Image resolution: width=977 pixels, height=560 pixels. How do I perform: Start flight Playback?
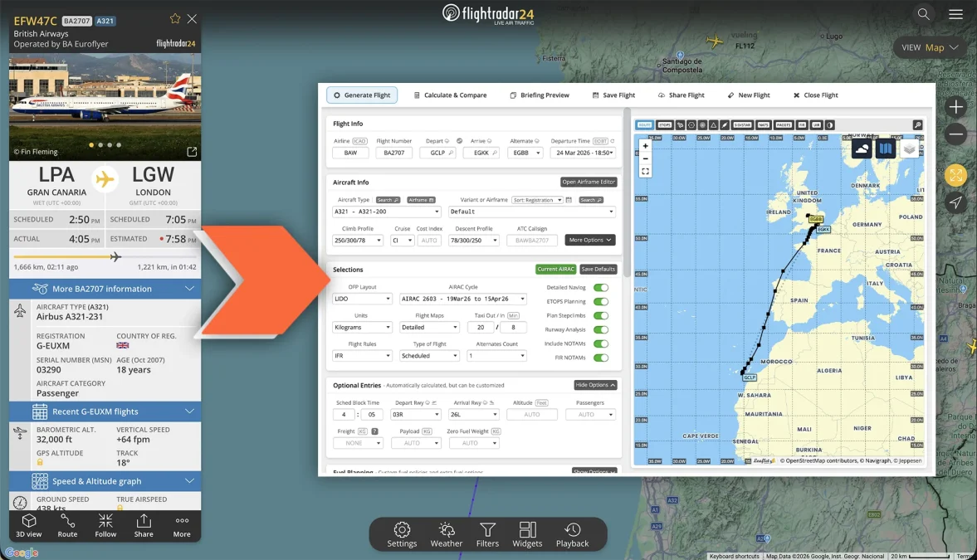(x=572, y=534)
